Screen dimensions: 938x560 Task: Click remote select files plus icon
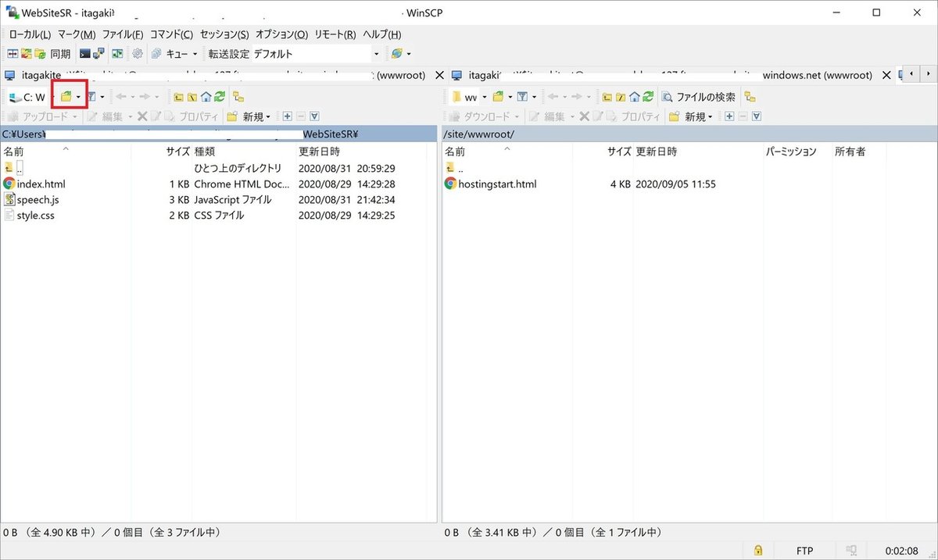pos(729,116)
